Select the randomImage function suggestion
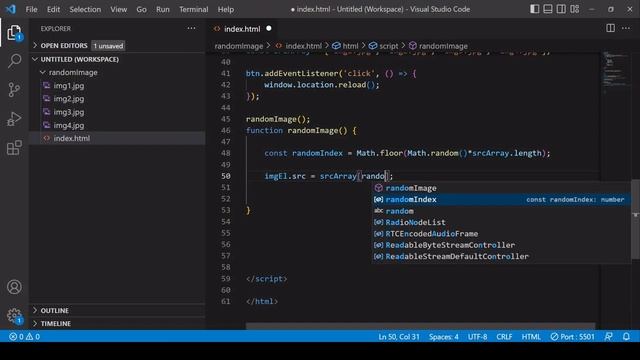 click(501, 188)
